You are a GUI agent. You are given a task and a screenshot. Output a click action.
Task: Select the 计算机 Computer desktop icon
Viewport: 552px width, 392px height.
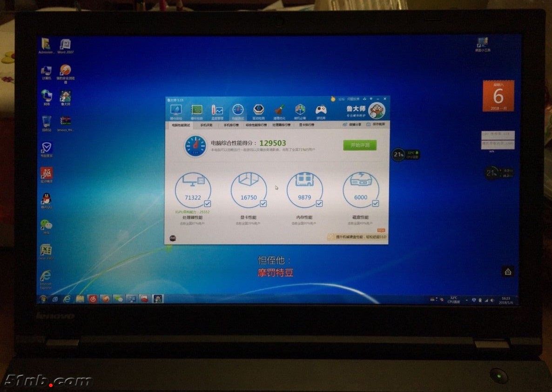pyautogui.click(x=47, y=73)
